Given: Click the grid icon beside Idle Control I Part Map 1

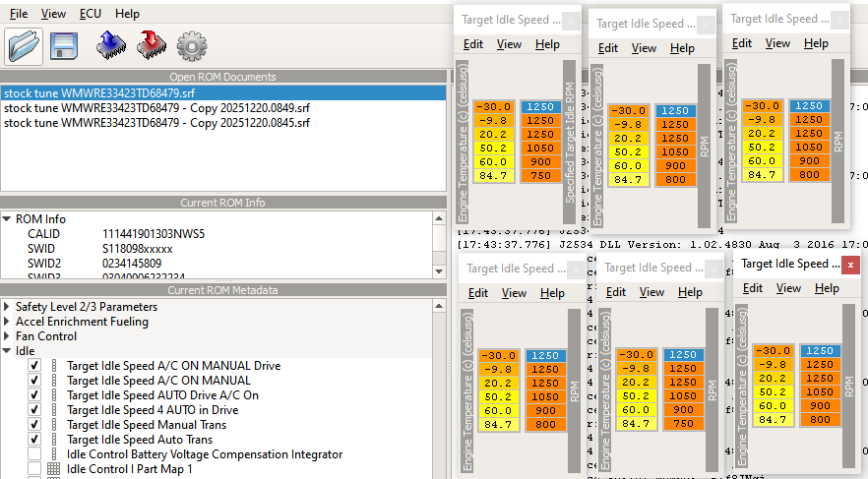Looking at the screenshot, I should click(53, 469).
